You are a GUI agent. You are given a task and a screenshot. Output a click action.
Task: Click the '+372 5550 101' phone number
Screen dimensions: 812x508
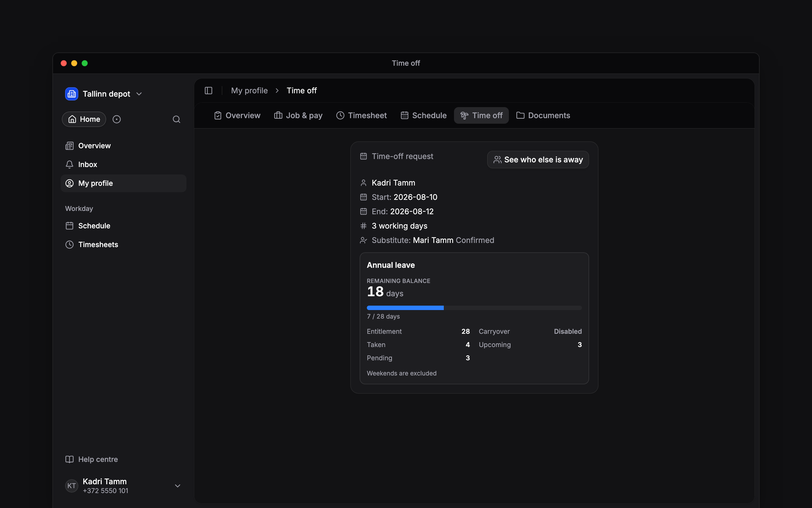105,491
